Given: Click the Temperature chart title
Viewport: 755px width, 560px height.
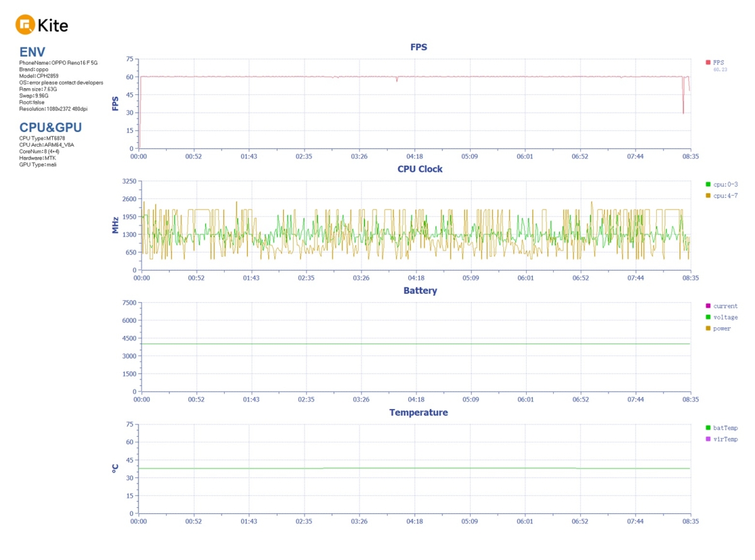Looking at the screenshot, I should 418,413.
